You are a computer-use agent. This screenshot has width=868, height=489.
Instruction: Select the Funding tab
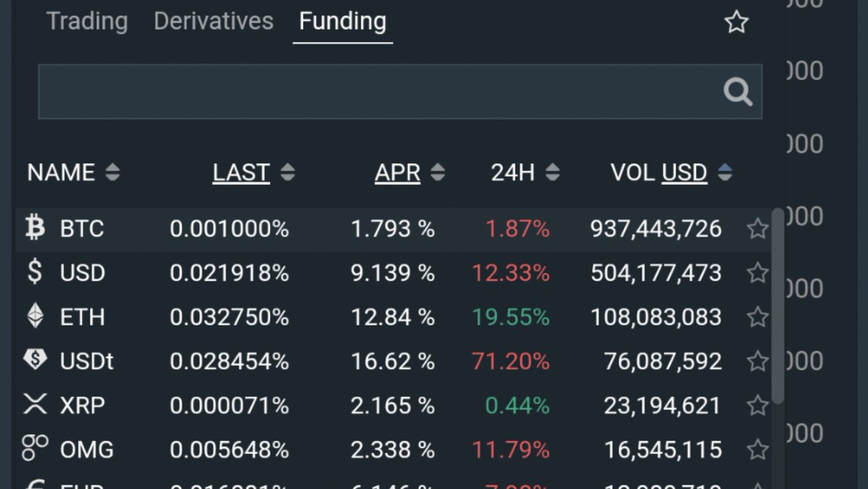pos(343,21)
